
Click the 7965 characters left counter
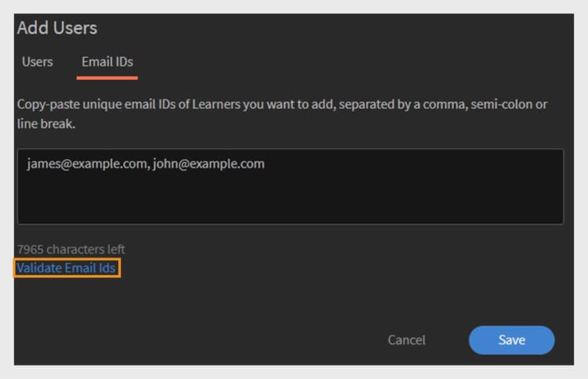tap(71, 249)
